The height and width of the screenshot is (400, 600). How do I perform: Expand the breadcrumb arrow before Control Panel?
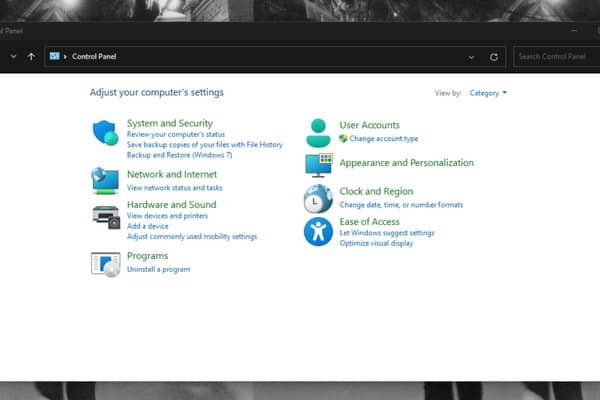[x=65, y=57]
